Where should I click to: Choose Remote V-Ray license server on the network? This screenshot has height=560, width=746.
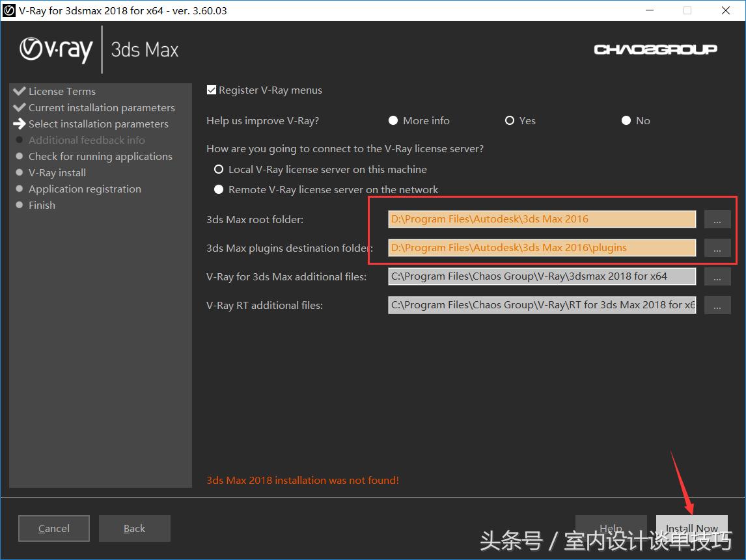219,190
